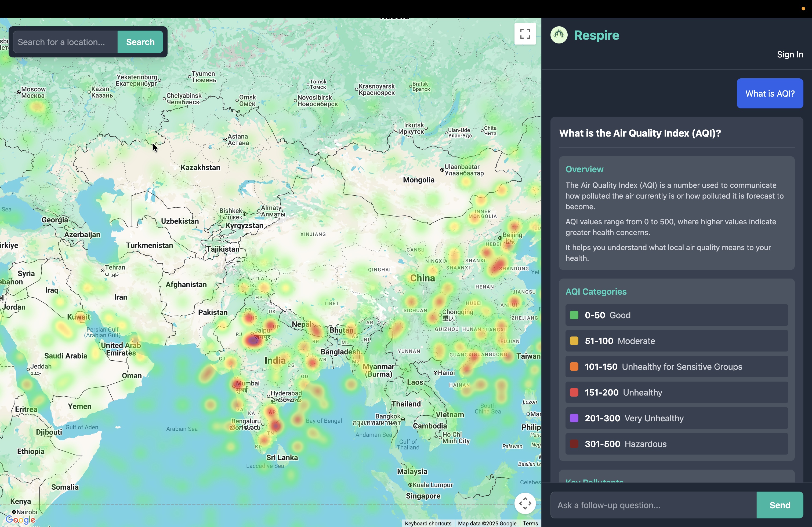The width and height of the screenshot is (812, 527).
Task: Click the green Good swatch
Action: [x=574, y=315]
